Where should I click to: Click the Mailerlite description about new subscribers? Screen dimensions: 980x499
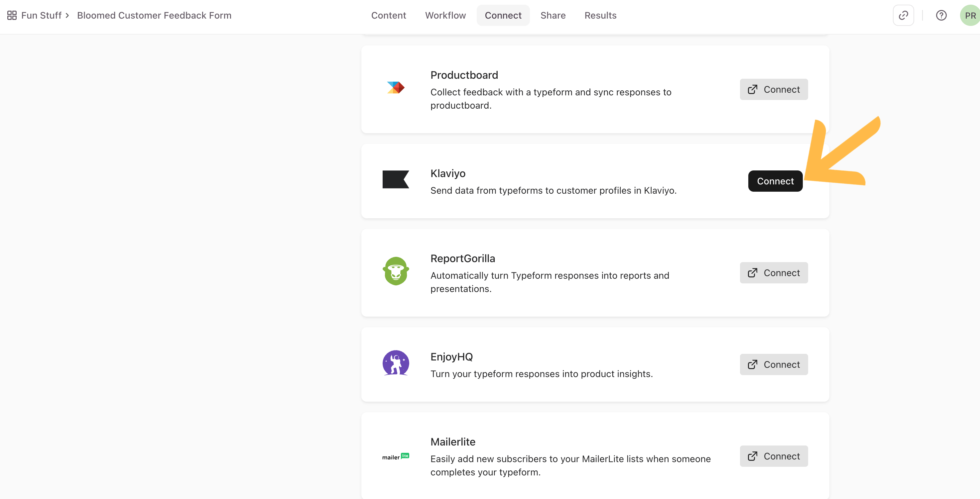tap(571, 465)
